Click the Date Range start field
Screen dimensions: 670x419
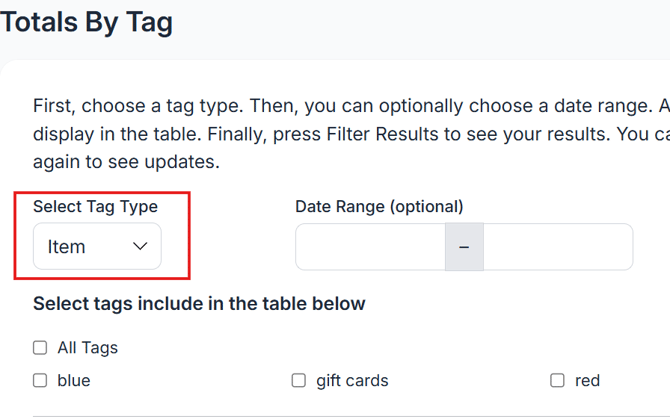(370, 246)
